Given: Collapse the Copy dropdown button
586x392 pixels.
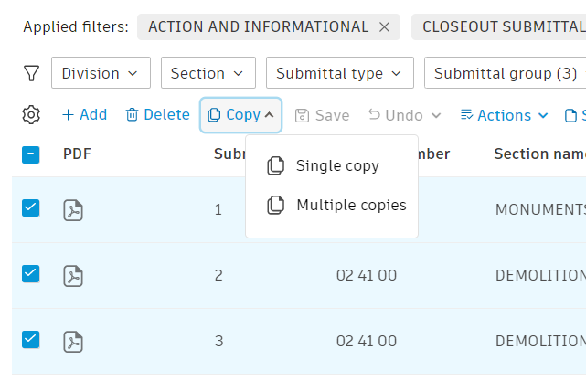Looking at the screenshot, I should click(x=240, y=115).
